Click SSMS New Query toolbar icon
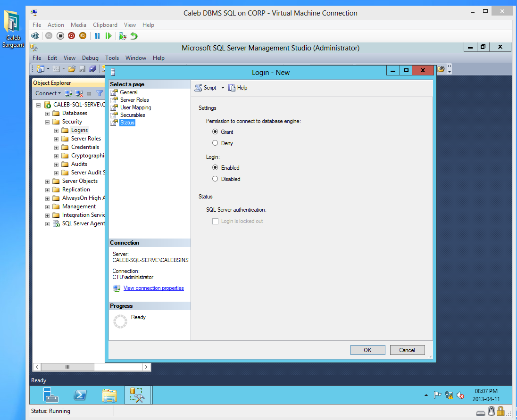This screenshot has height=420, width=517. (41, 69)
